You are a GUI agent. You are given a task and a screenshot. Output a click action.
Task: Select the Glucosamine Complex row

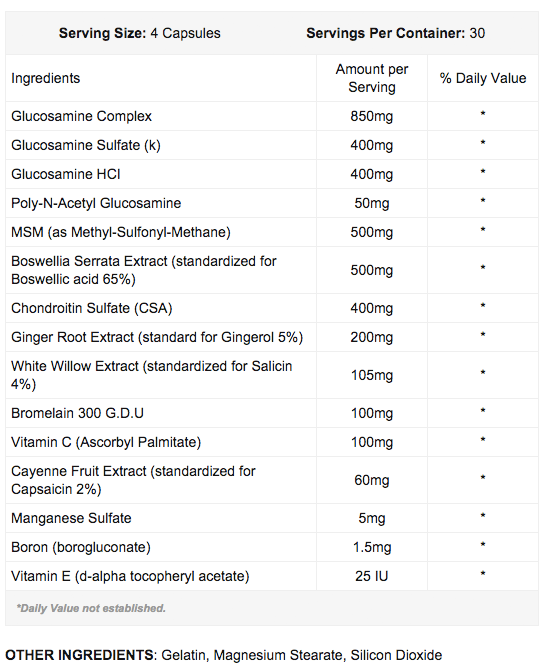(272, 116)
